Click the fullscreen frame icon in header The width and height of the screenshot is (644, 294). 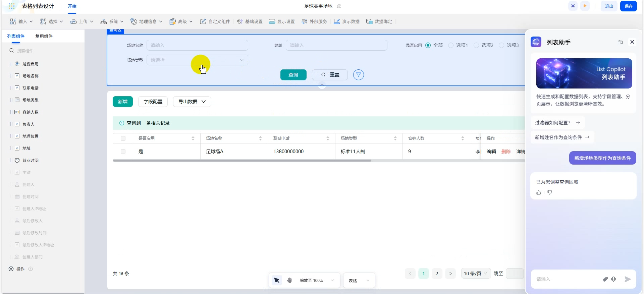click(573, 6)
